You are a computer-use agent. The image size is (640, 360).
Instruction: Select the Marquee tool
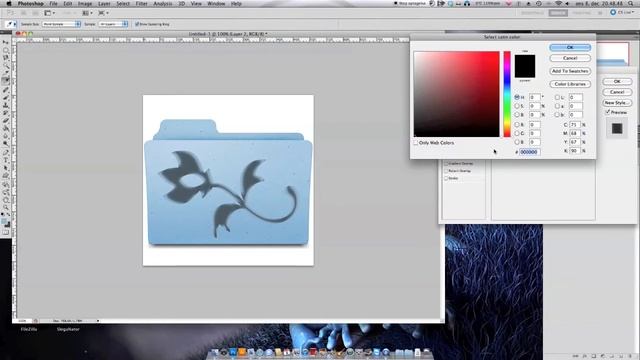pyautogui.click(x=6, y=50)
